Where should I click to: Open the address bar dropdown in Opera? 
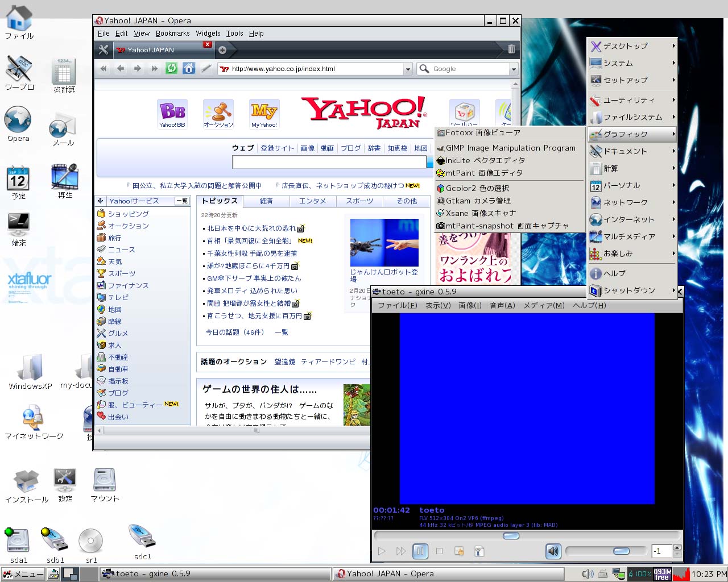pos(408,69)
